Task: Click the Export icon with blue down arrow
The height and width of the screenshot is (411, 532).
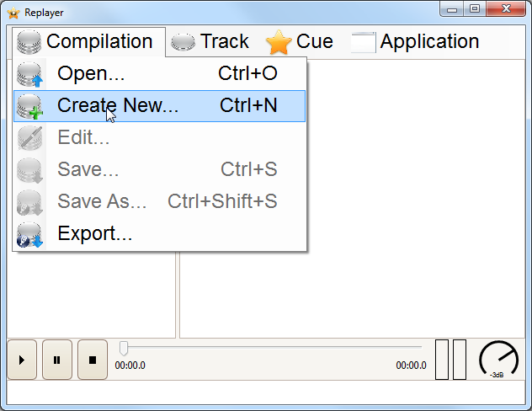Action: 29,234
